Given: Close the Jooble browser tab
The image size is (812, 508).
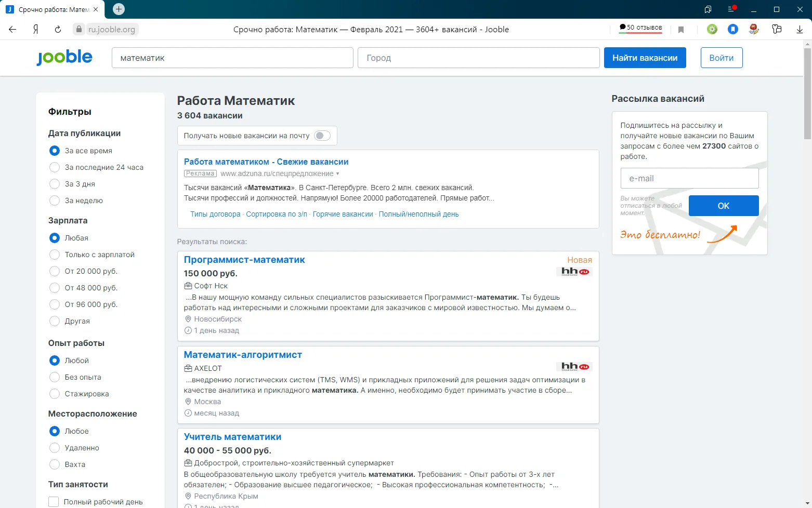Looking at the screenshot, I should click(x=96, y=9).
